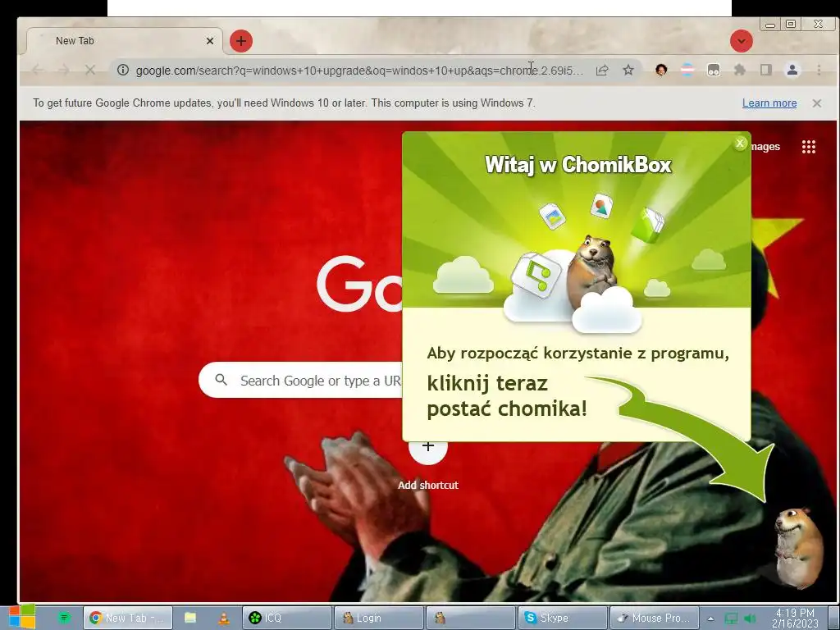Open the Chrome three-dot menu
This screenshot has height=630, width=840.
tap(819, 70)
